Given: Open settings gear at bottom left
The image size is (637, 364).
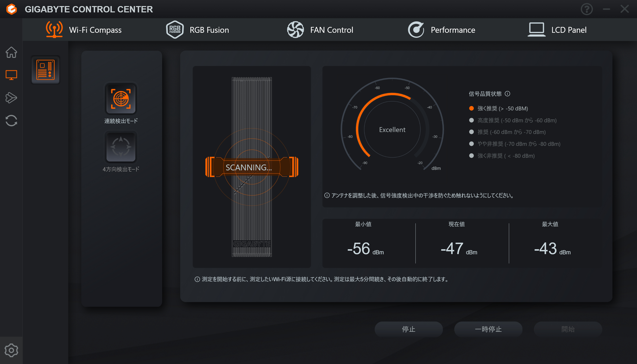Looking at the screenshot, I should [x=11, y=350].
